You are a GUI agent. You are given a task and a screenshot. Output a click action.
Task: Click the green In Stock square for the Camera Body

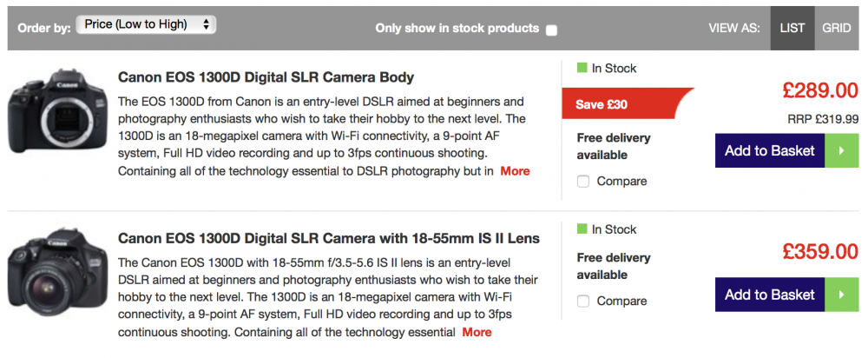[x=582, y=67]
